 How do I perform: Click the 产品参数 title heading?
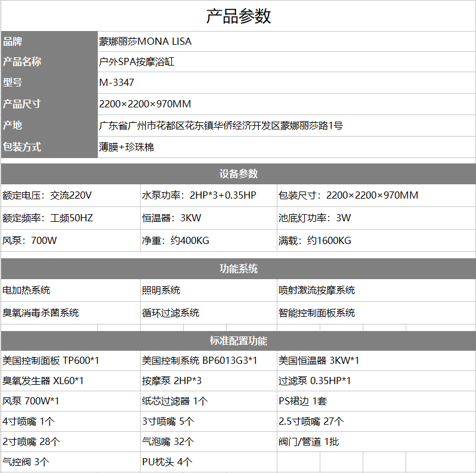point(238,16)
